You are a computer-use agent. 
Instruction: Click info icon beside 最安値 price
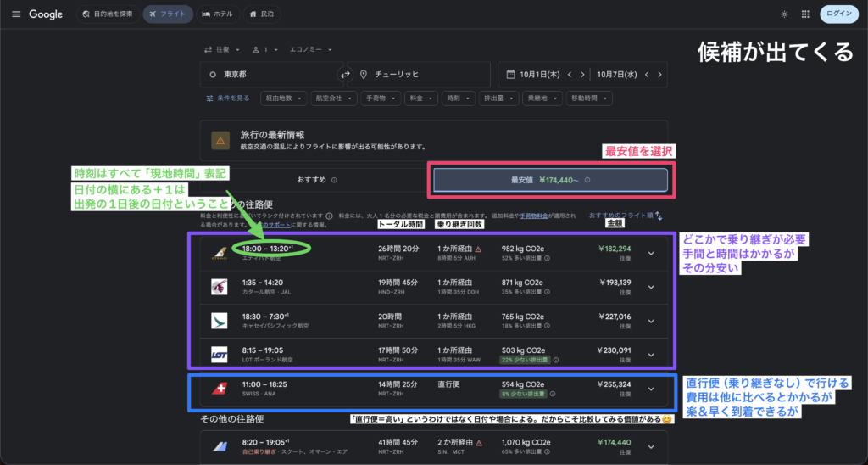click(x=587, y=180)
